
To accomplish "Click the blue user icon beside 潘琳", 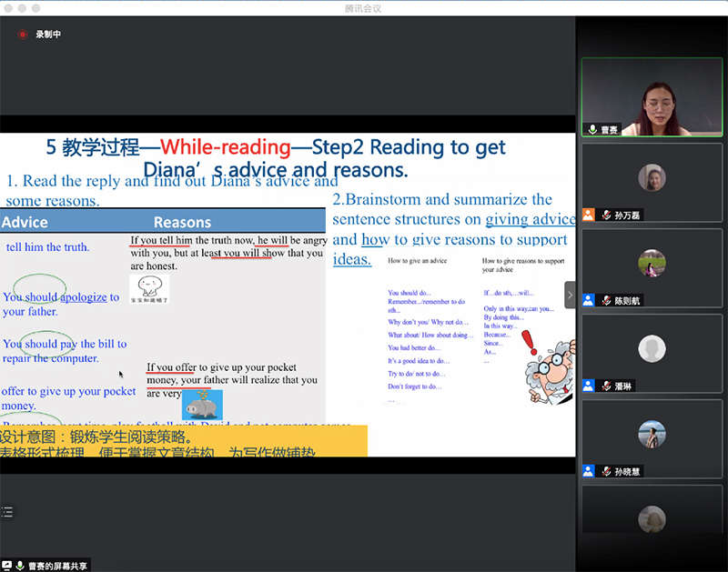I will click(x=589, y=386).
